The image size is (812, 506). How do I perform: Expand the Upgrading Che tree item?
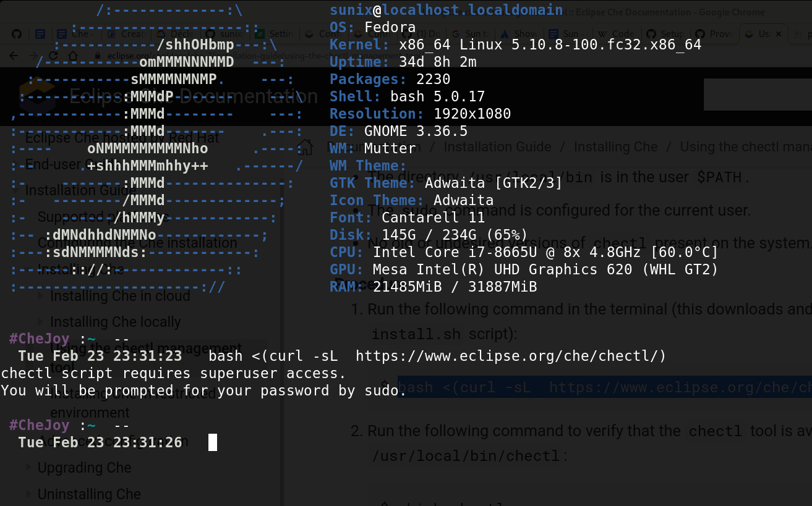(28, 468)
